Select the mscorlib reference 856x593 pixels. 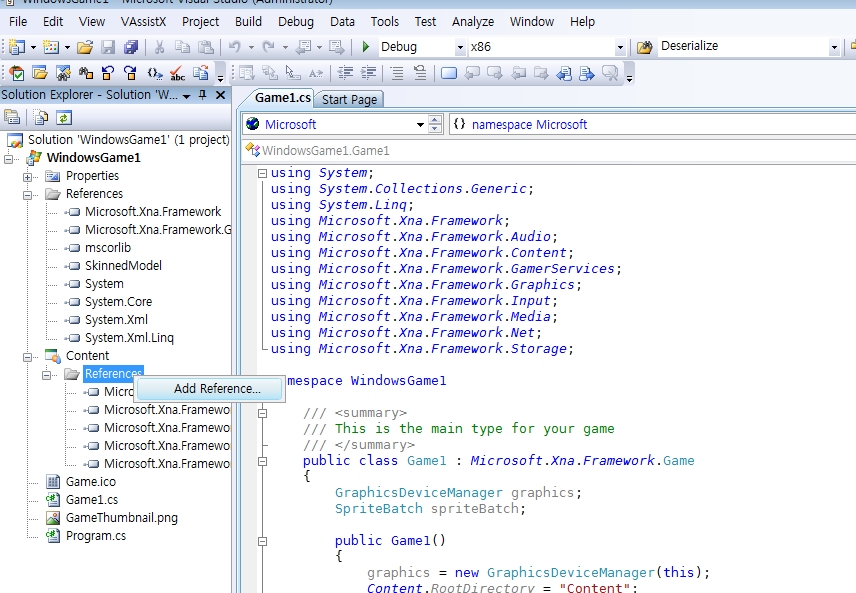pos(108,248)
